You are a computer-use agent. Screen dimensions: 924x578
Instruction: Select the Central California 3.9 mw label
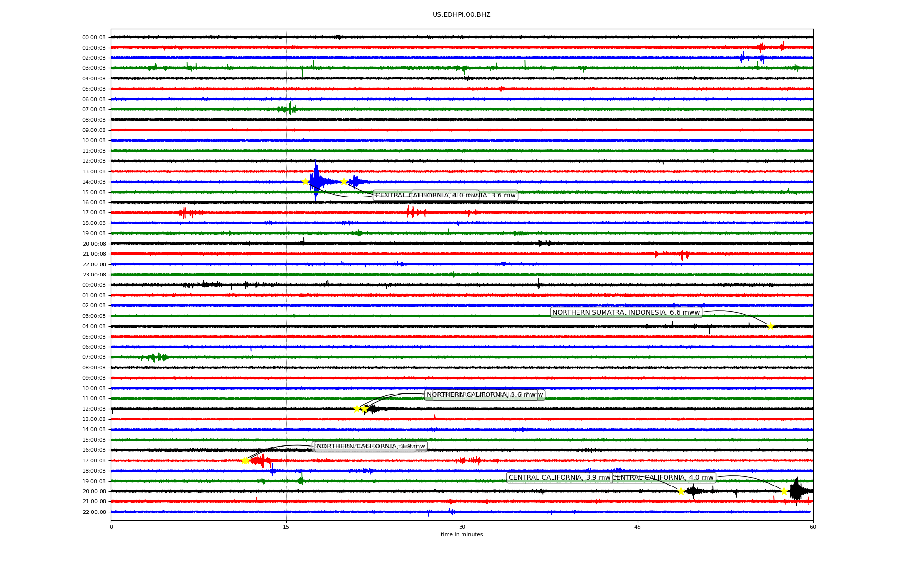pos(559,478)
